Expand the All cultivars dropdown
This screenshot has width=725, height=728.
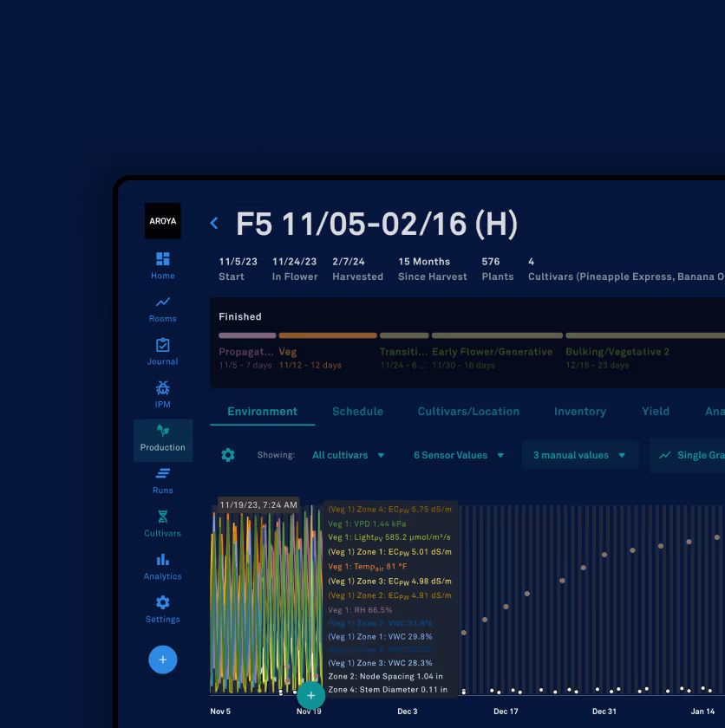pyautogui.click(x=348, y=455)
